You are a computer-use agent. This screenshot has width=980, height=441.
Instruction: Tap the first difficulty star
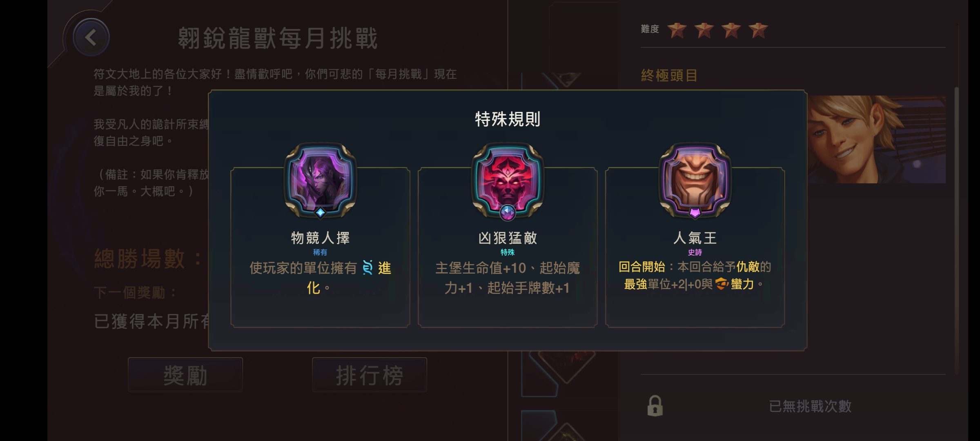pyautogui.click(x=677, y=30)
